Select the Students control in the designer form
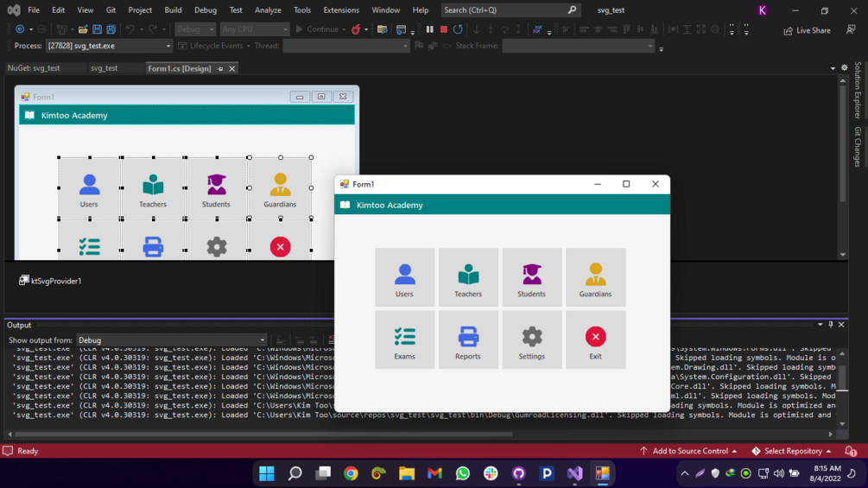Screen dimensions: 868x488 tap(217, 188)
